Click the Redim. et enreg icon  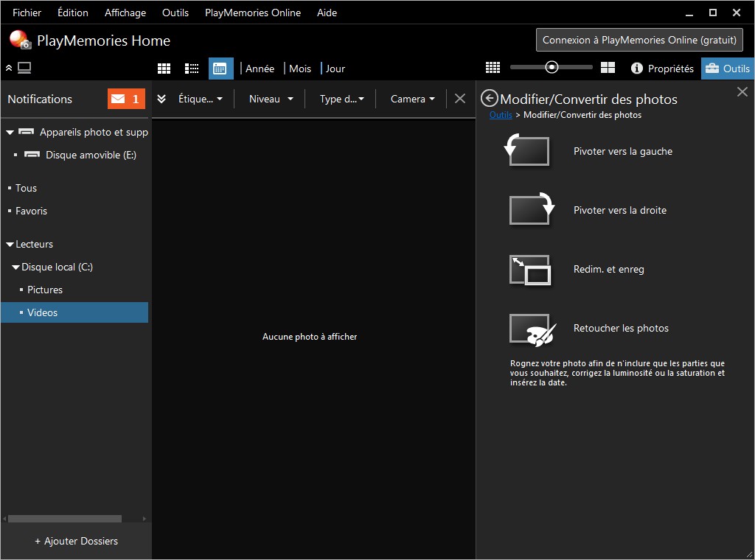(530, 270)
